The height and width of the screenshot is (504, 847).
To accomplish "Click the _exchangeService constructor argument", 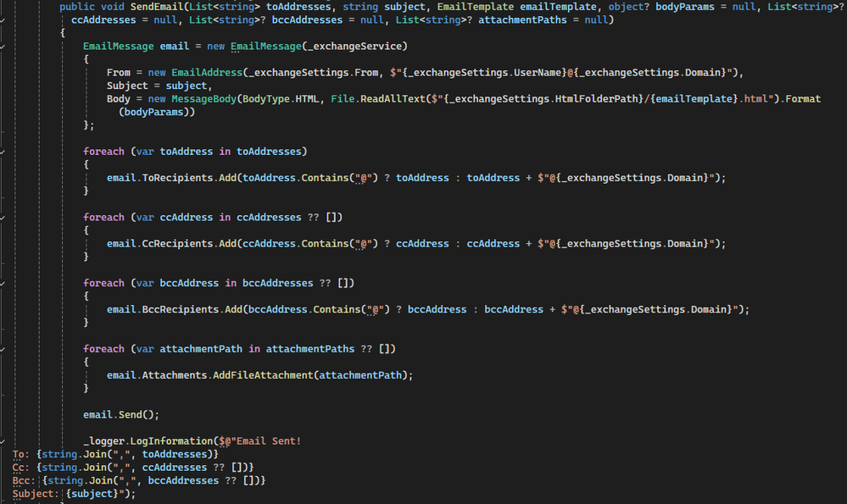I will pyautogui.click(x=354, y=47).
